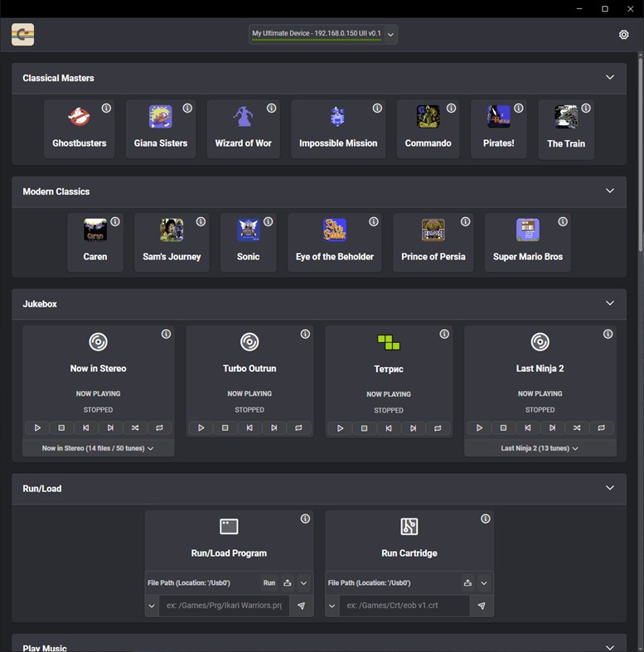Play the Now in Stereo jukebox
The width and height of the screenshot is (644, 652).
point(37,427)
